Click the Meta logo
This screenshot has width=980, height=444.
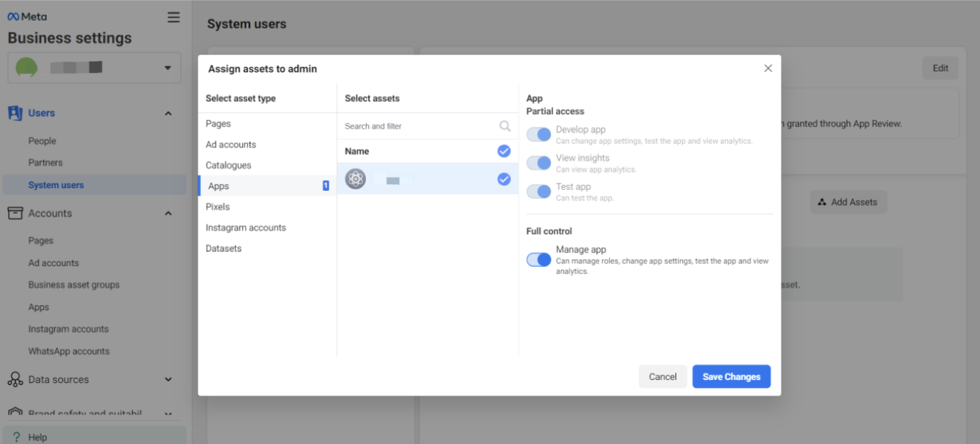tap(27, 17)
